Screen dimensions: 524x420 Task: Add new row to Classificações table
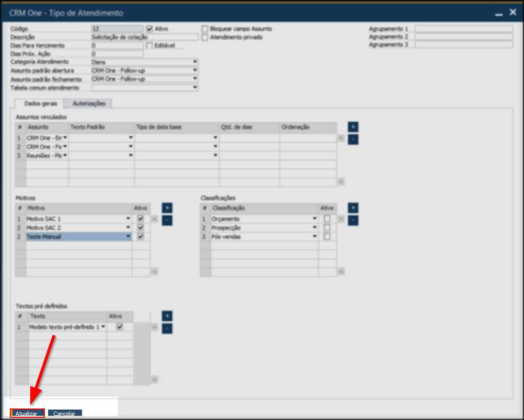point(353,208)
